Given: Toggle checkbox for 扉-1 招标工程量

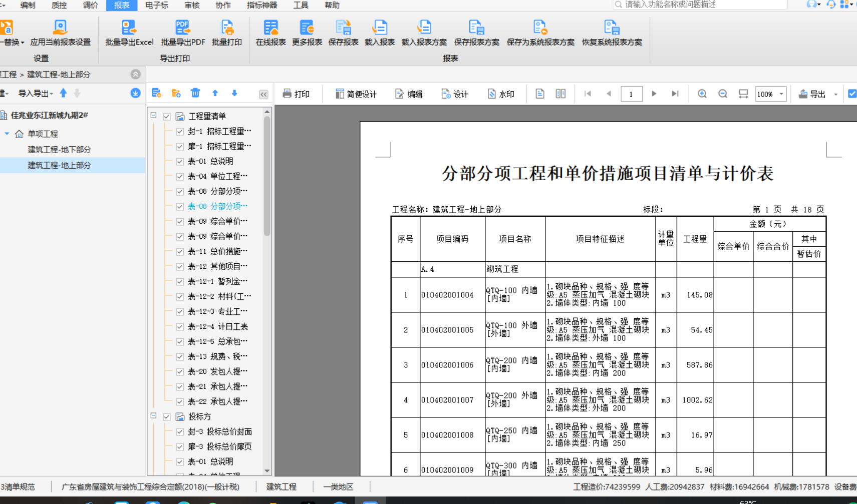Looking at the screenshot, I should (180, 146).
